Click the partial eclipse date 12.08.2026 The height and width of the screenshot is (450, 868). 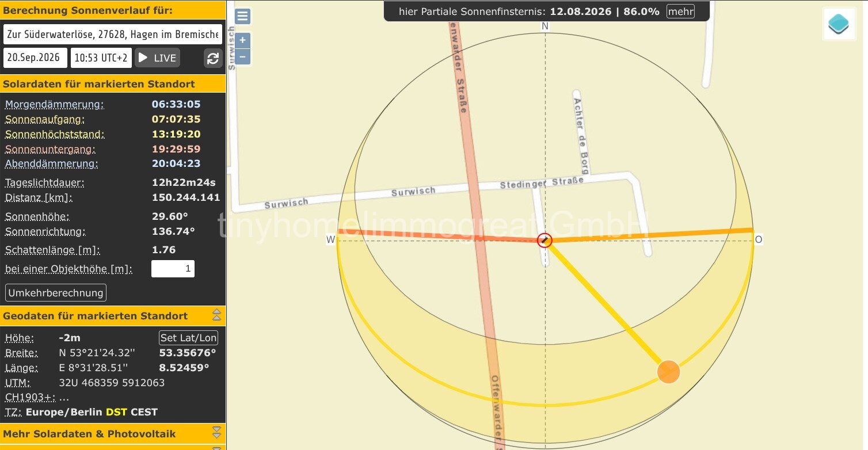(x=580, y=12)
